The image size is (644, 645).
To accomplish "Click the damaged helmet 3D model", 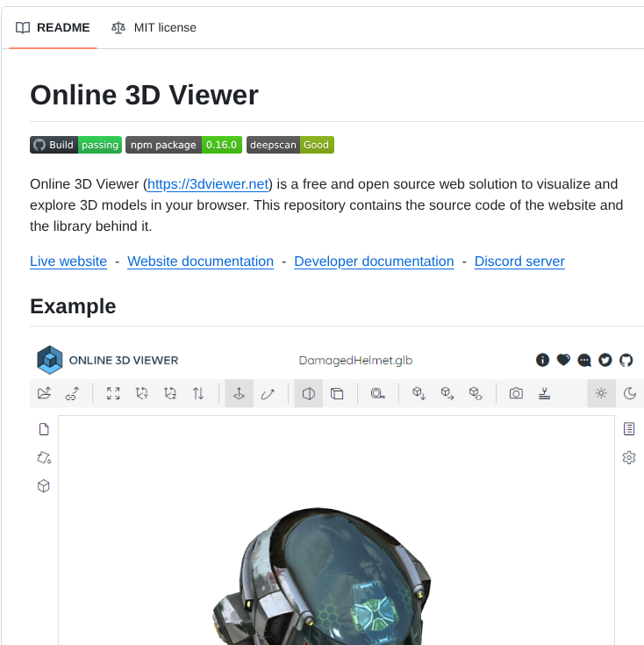I will (323, 577).
